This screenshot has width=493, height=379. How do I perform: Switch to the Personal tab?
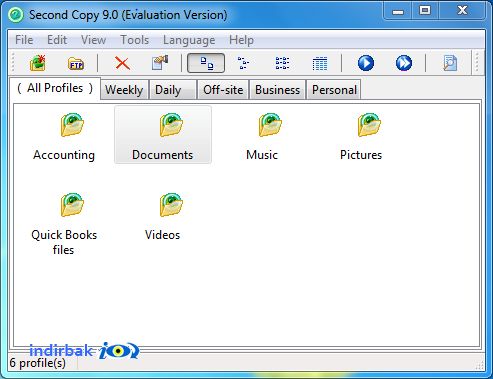tap(334, 90)
